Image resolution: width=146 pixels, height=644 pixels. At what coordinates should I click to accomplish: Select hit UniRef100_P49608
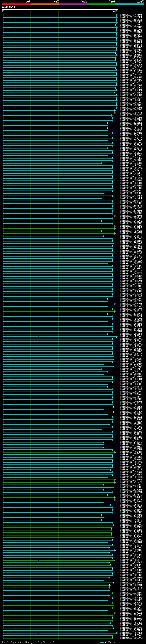pos(131,15)
